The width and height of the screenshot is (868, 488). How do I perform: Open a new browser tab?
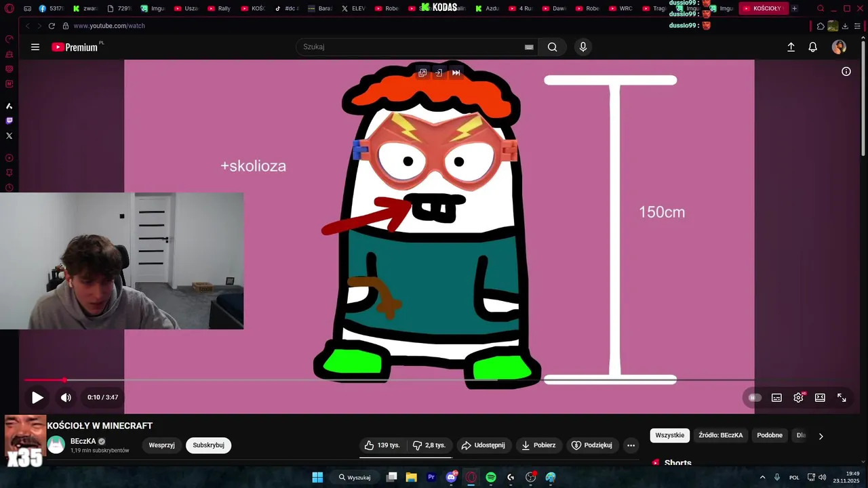tap(795, 8)
